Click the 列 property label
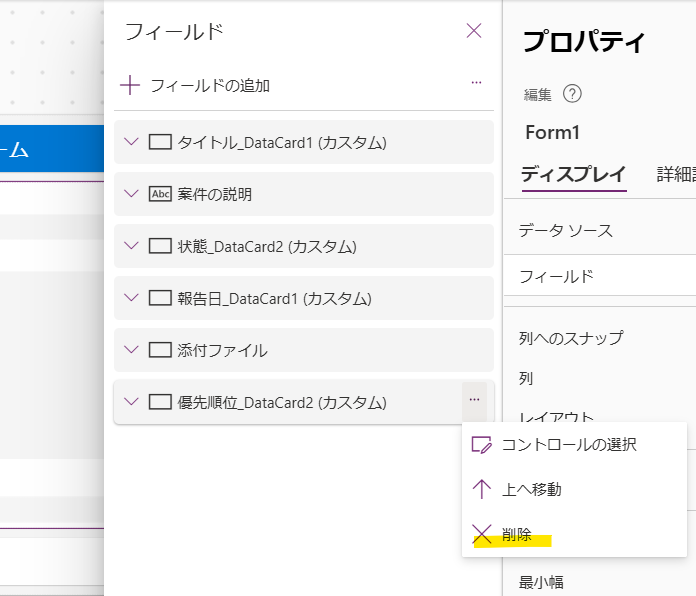This screenshot has height=596, width=696. [526, 379]
